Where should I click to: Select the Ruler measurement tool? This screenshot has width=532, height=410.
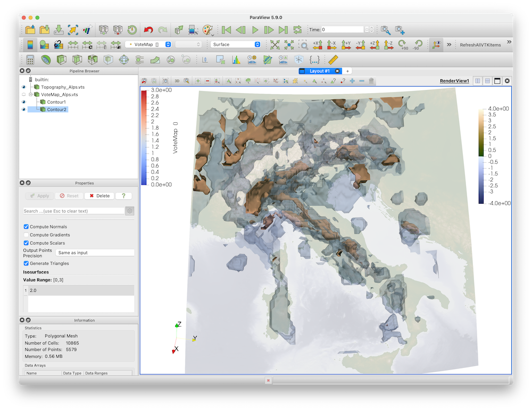[334, 60]
